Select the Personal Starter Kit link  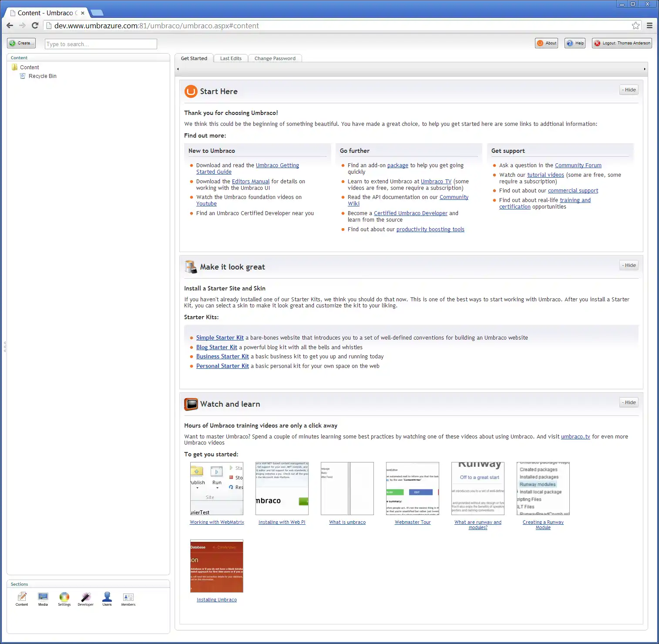pos(222,366)
